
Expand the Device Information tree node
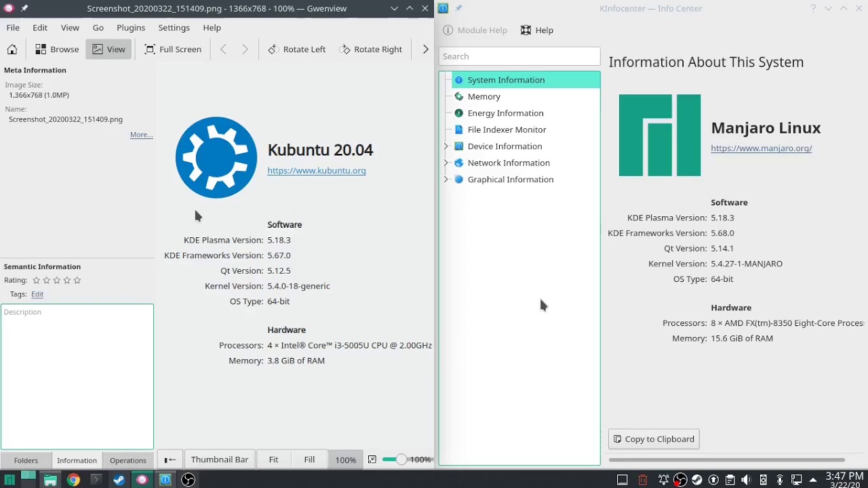pos(446,146)
